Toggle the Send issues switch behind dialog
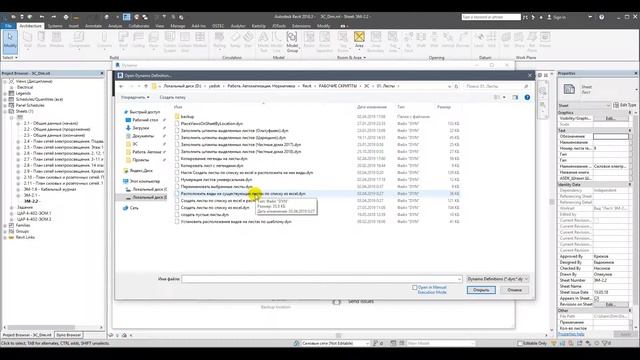Image resolution: width=640 pixels, height=360 pixels. pos(337,302)
